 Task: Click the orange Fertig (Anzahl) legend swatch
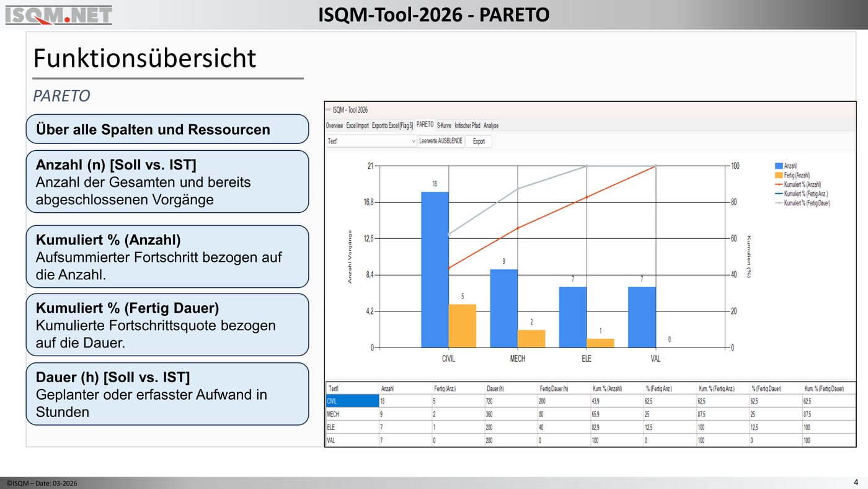coord(778,176)
